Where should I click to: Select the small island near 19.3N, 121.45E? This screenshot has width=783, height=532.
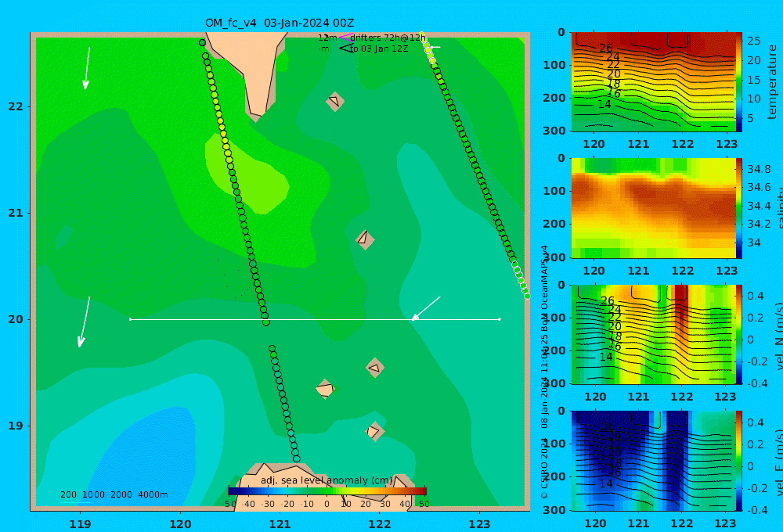tap(325, 389)
